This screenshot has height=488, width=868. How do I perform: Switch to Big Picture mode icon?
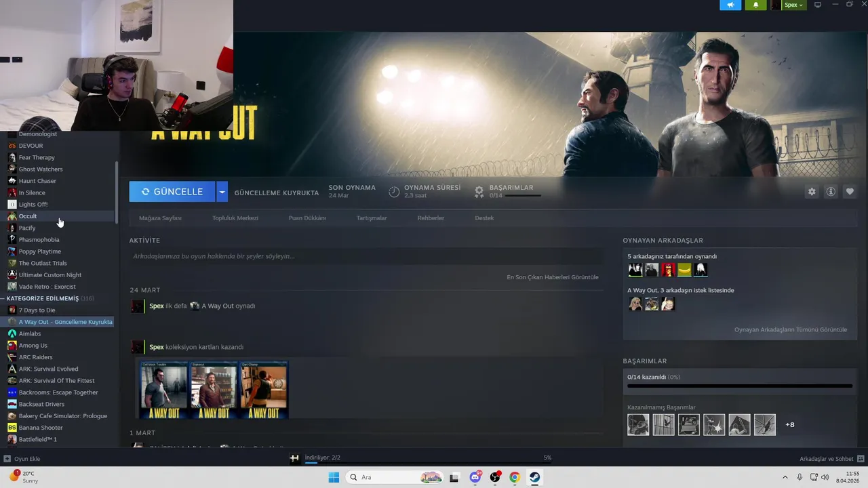(x=818, y=5)
